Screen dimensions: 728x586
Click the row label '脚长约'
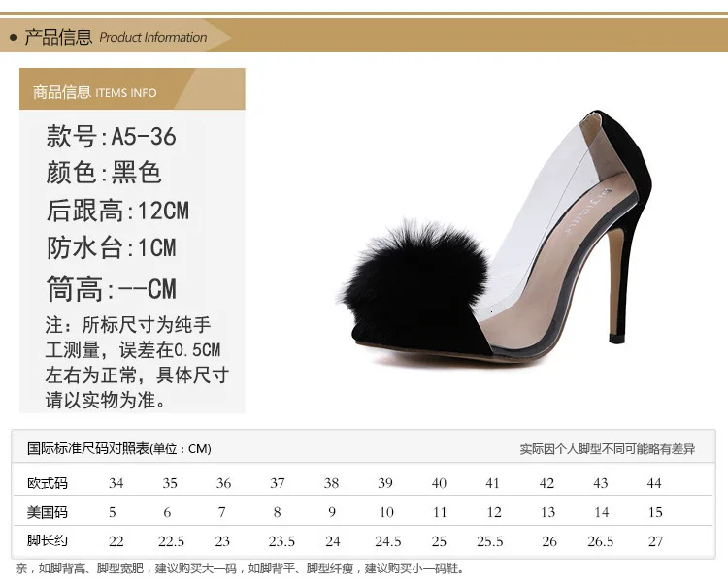coord(48,540)
